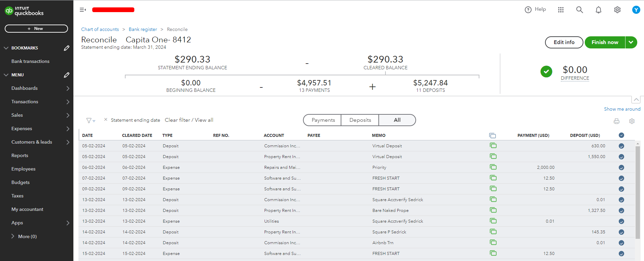Viewport: 644px width, 261px height.
Task: Open the Y user profile avatar
Action: tap(636, 10)
